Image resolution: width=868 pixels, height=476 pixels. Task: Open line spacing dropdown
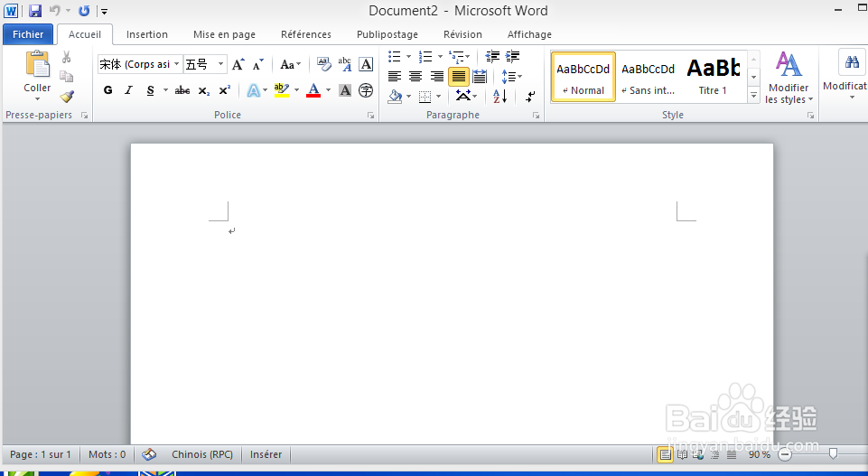[x=511, y=77]
